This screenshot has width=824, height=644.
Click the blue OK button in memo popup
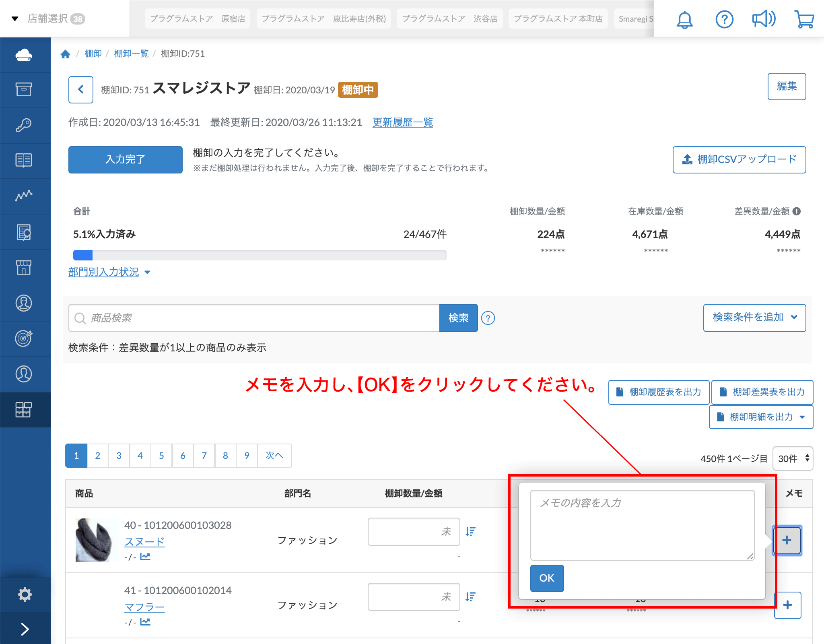pos(547,578)
